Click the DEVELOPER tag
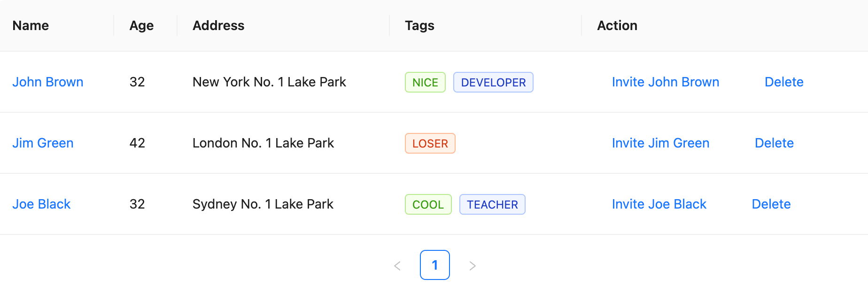The width and height of the screenshot is (868, 295). coord(493,82)
